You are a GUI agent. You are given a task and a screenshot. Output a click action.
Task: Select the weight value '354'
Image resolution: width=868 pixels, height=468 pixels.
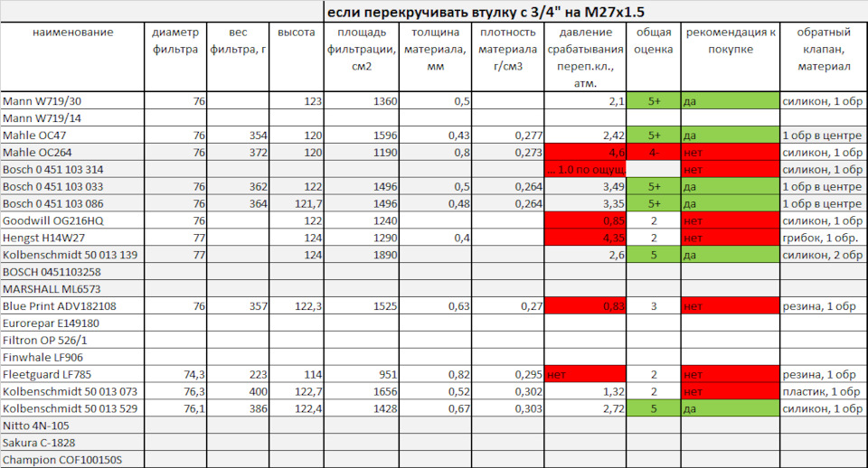(238, 135)
